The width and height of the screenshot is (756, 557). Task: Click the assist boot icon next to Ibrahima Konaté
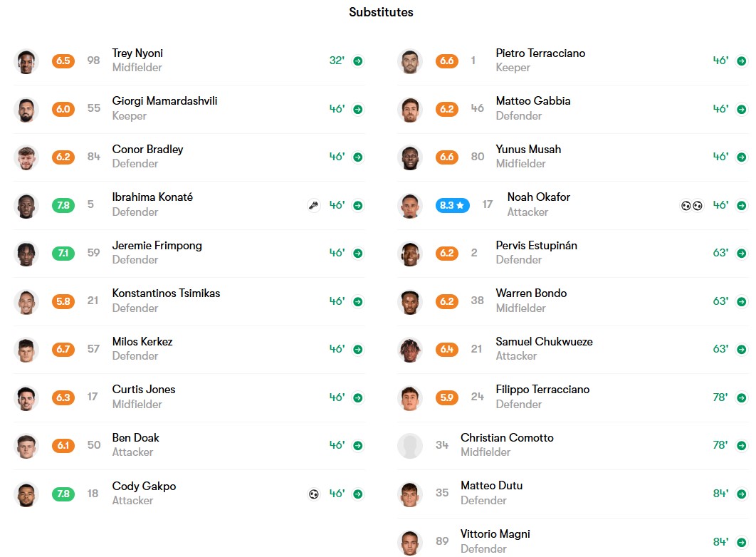click(314, 205)
